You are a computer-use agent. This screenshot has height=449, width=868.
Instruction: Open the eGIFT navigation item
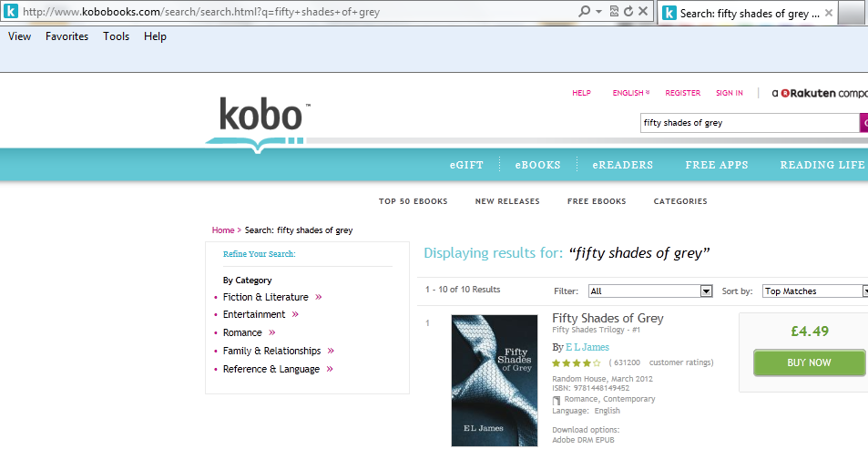click(x=466, y=165)
